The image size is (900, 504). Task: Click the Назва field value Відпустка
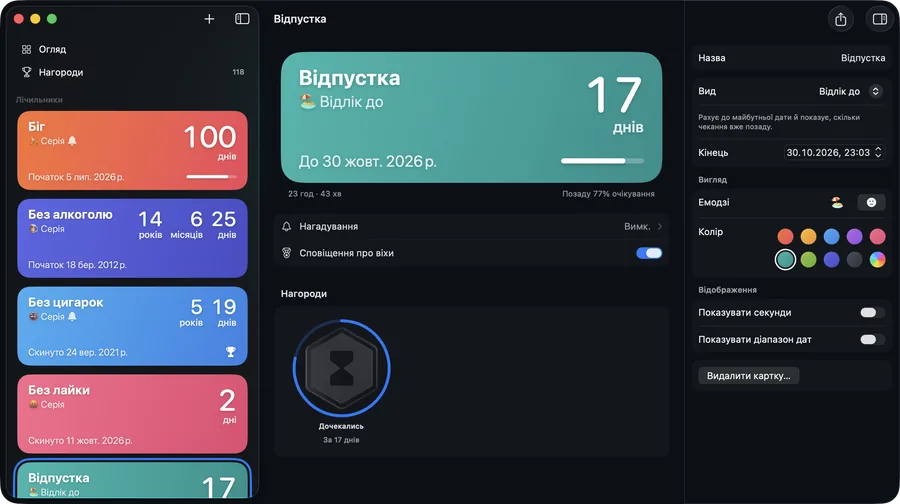point(863,58)
